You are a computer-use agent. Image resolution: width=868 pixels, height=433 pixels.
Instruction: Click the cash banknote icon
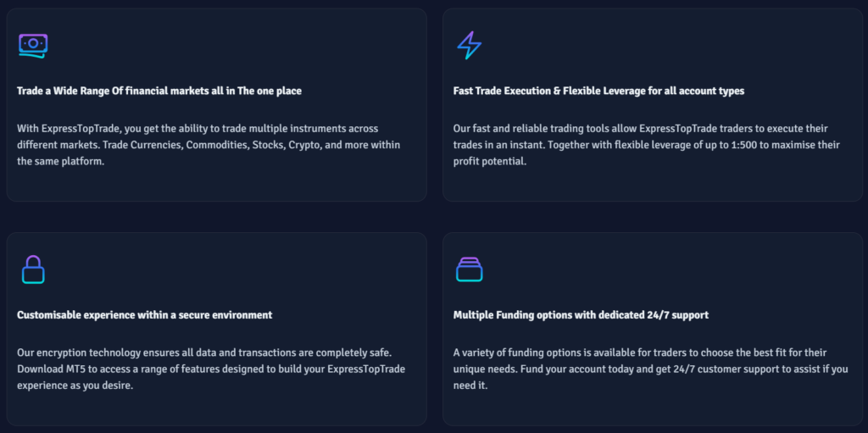[x=33, y=45]
